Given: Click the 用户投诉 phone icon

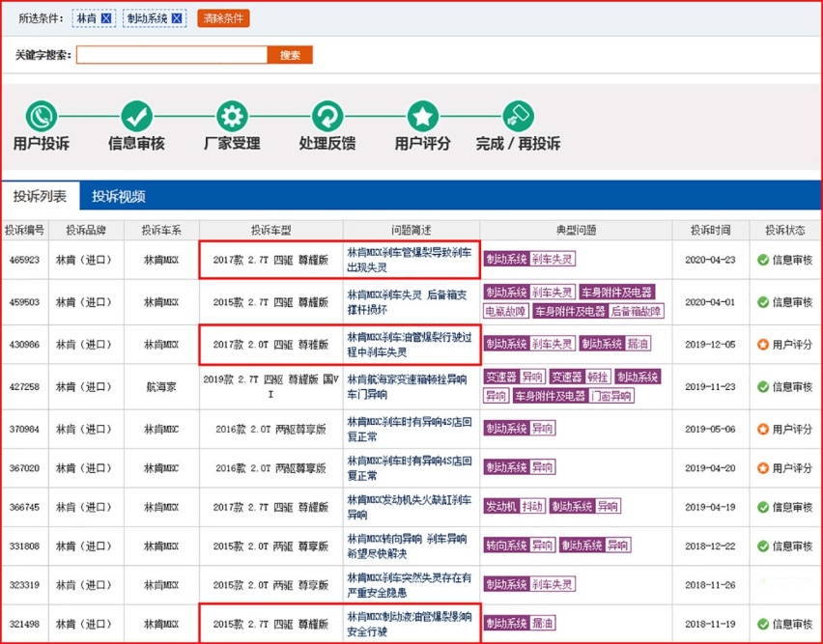Looking at the screenshot, I should (x=42, y=116).
